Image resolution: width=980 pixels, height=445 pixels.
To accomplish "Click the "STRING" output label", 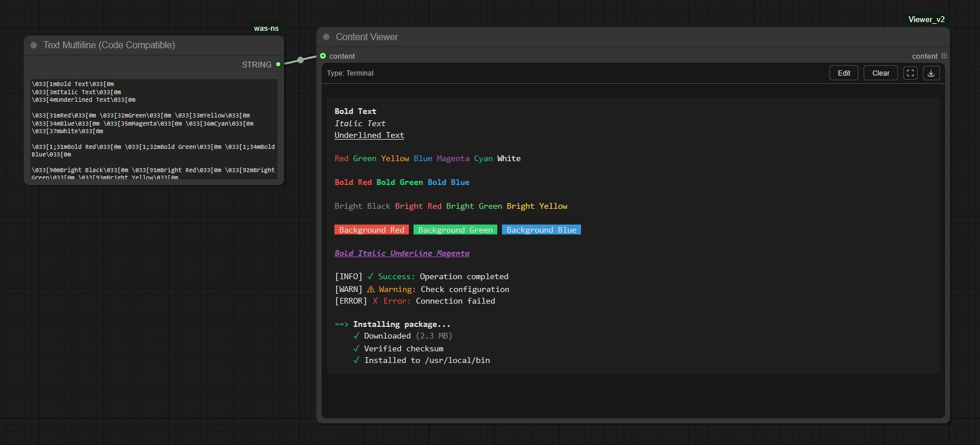I will pyautogui.click(x=256, y=65).
